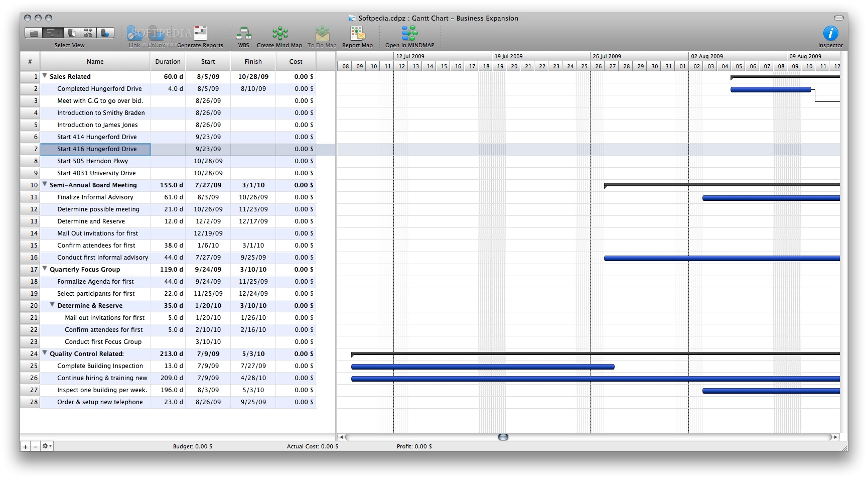Click the Report Map icon

pos(357,34)
